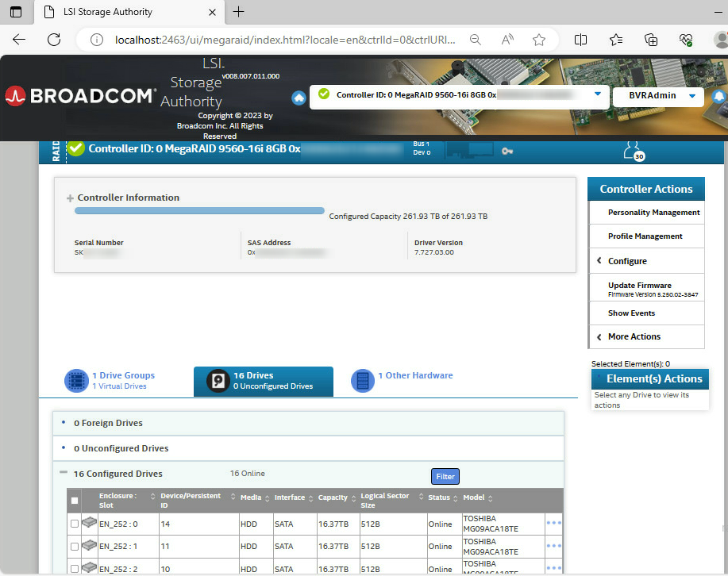Click the home icon beside controller selector
The height and width of the screenshot is (576, 728).
click(299, 98)
